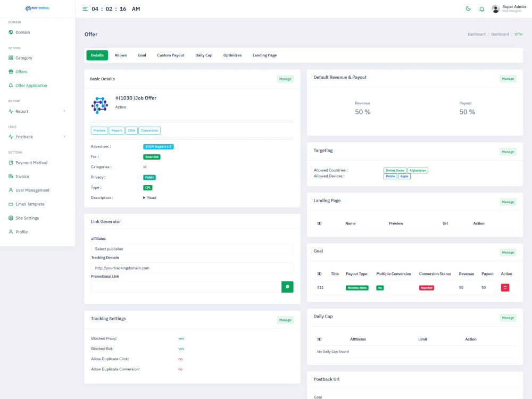Click the Super Admin avatar
This screenshot has width=532, height=399.
[496, 9]
